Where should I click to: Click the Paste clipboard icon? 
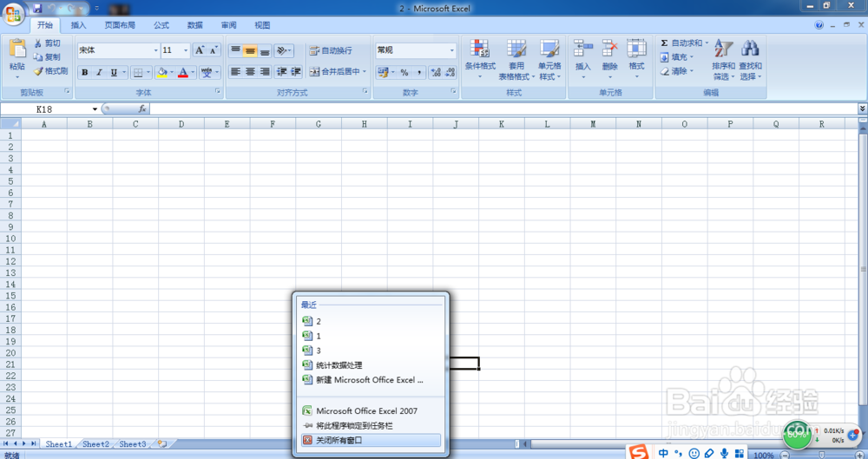[17, 49]
